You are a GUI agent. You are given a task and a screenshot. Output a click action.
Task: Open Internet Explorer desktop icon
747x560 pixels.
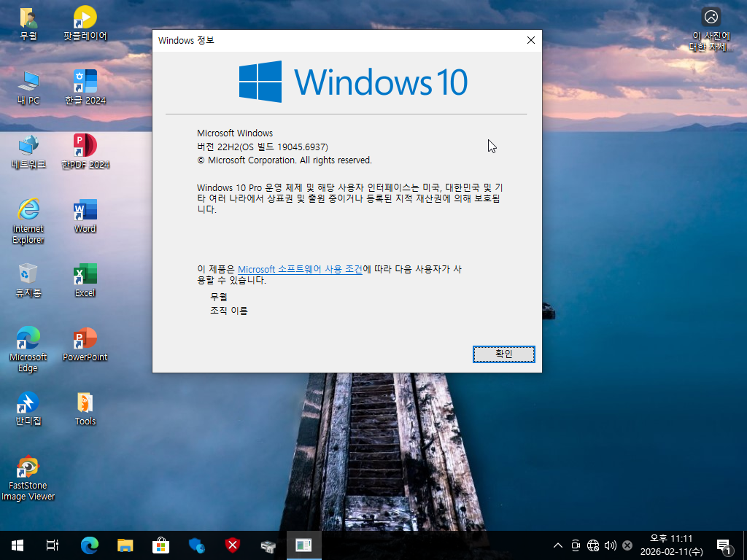(x=28, y=222)
